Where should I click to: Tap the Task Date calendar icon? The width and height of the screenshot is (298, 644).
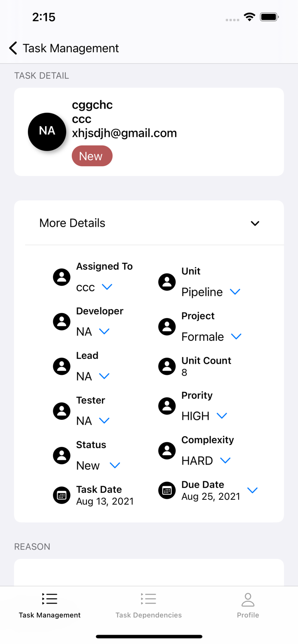tap(61, 495)
